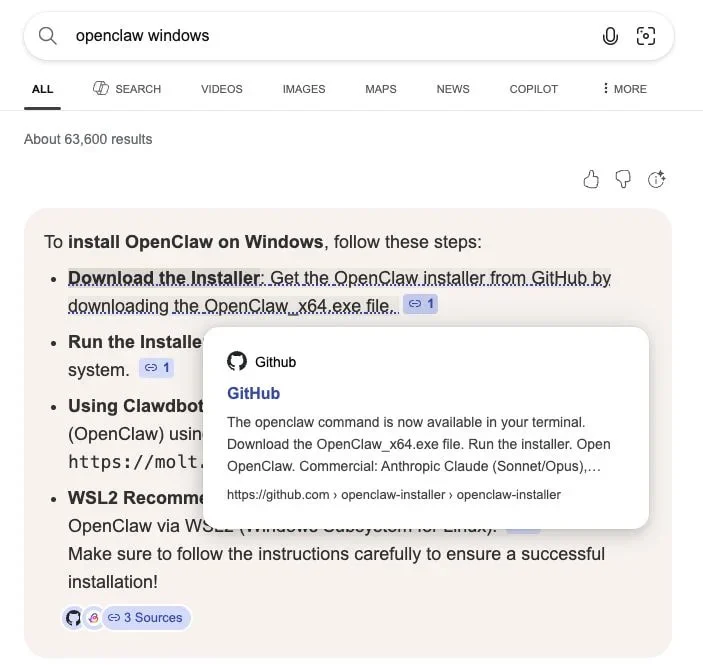Image resolution: width=703 pixels, height=671 pixels.
Task: Open visual search camera icon
Action: (x=646, y=36)
